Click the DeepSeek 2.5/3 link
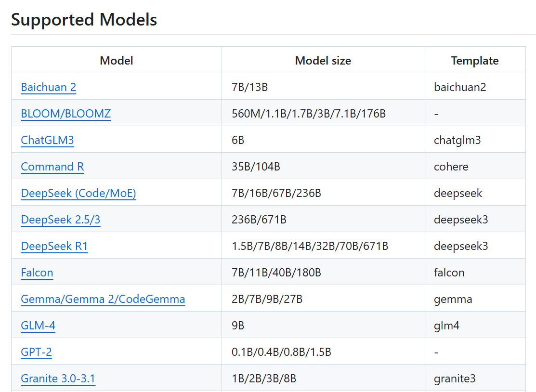This screenshot has width=536, height=392. pos(60,220)
